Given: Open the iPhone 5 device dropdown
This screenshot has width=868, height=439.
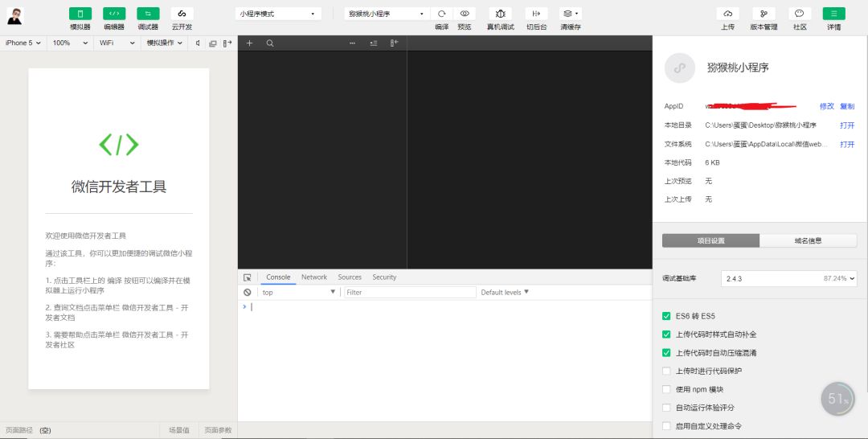Looking at the screenshot, I should coord(23,43).
